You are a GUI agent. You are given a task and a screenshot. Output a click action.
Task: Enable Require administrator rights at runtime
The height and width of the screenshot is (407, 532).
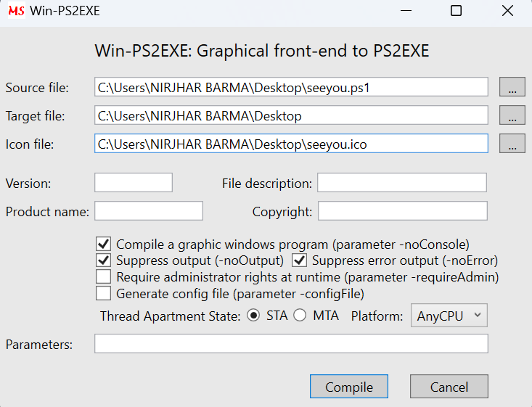click(x=103, y=276)
